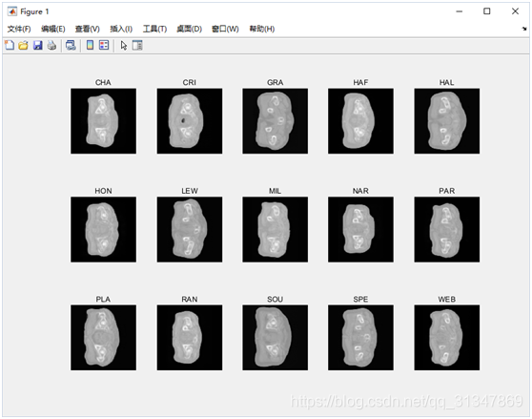Click the subplot title 'MIL'
The height and width of the screenshot is (419, 532).
(276, 191)
